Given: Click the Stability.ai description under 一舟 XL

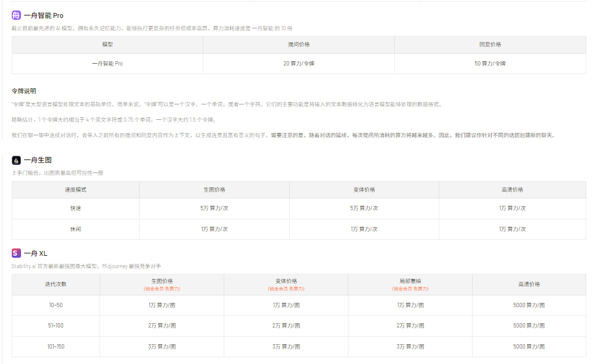Looking at the screenshot, I should [x=86, y=266].
